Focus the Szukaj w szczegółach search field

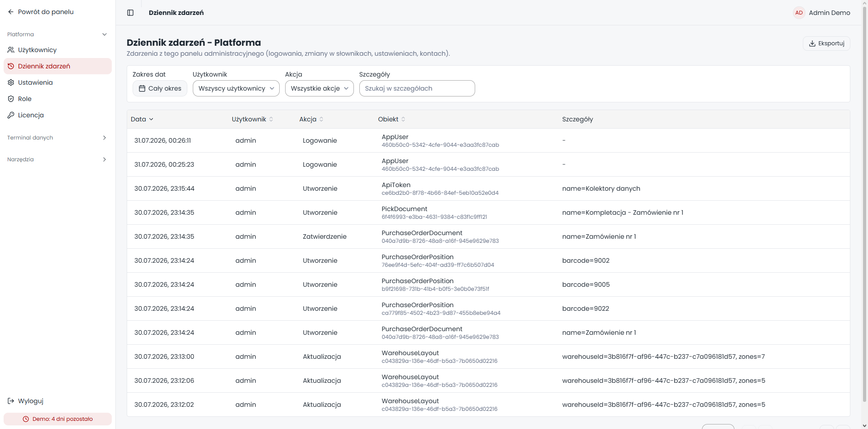click(417, 88)
